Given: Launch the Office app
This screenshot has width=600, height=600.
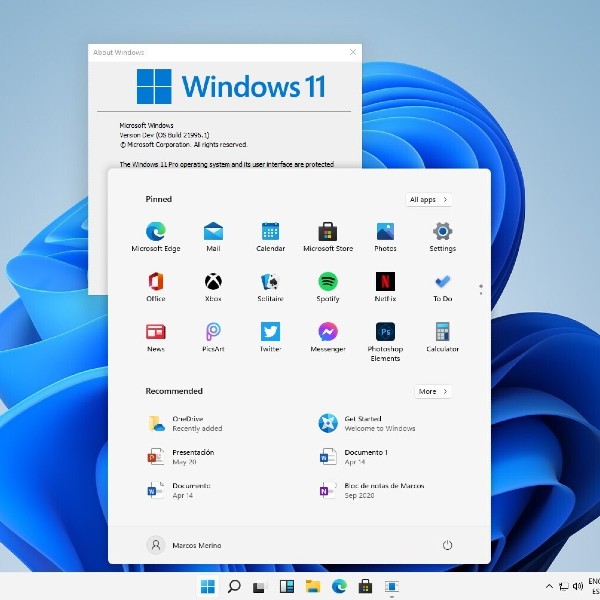Looking at the screenshot, I should [x=156, y=287].
